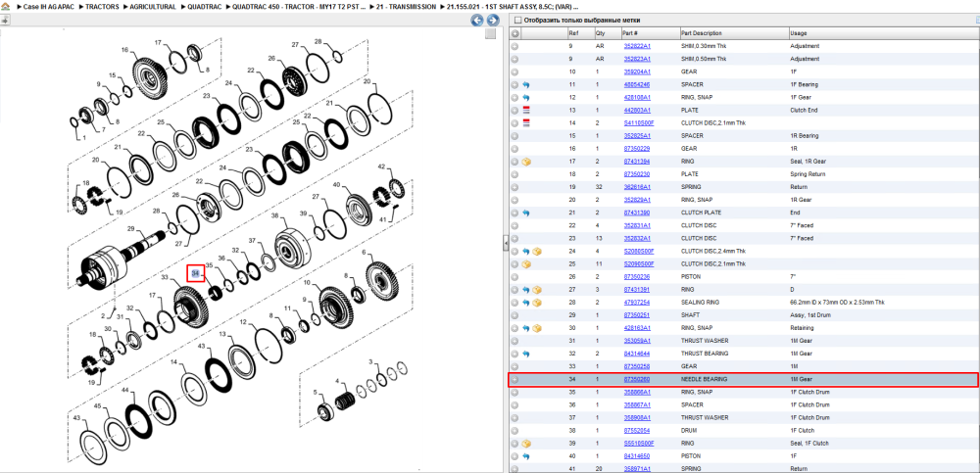Screen dimensions: 980x473
Task: Go to the home page icon
Action: coord(5,6)
